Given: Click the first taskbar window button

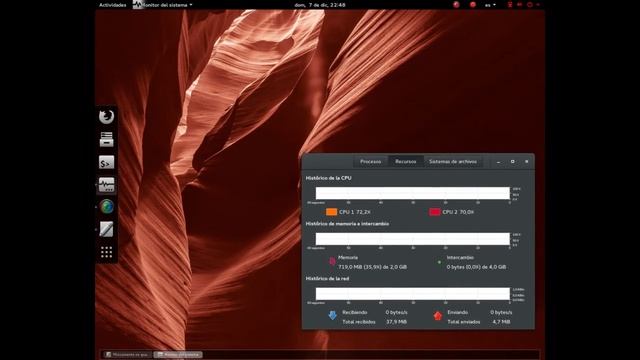Looking at the screenshot, I should tap(127, 355).
